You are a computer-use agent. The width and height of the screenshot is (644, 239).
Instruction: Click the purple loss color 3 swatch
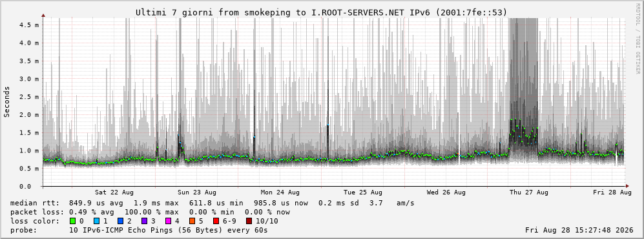[x=143, y=221]
